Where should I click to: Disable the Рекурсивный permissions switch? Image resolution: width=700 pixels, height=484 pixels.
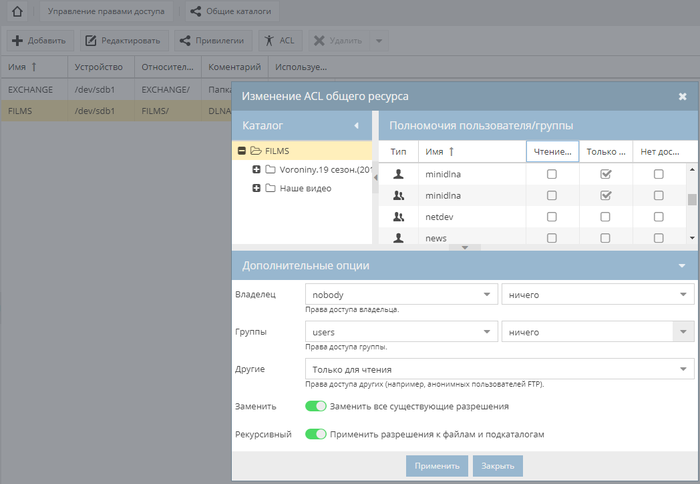point(316,434)
